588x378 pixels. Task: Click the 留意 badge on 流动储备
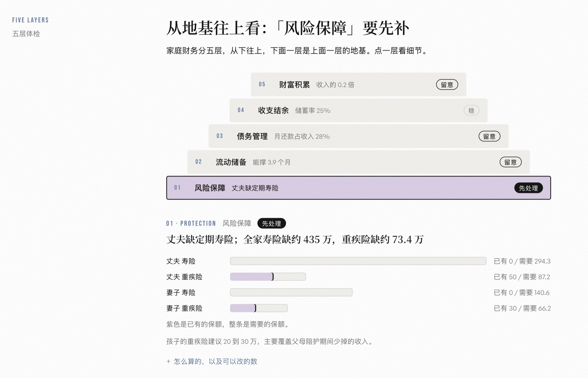510,162
